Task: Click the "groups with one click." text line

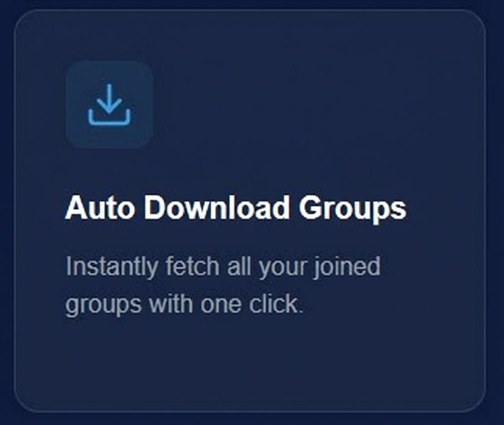Action: (x=184, y=305)
